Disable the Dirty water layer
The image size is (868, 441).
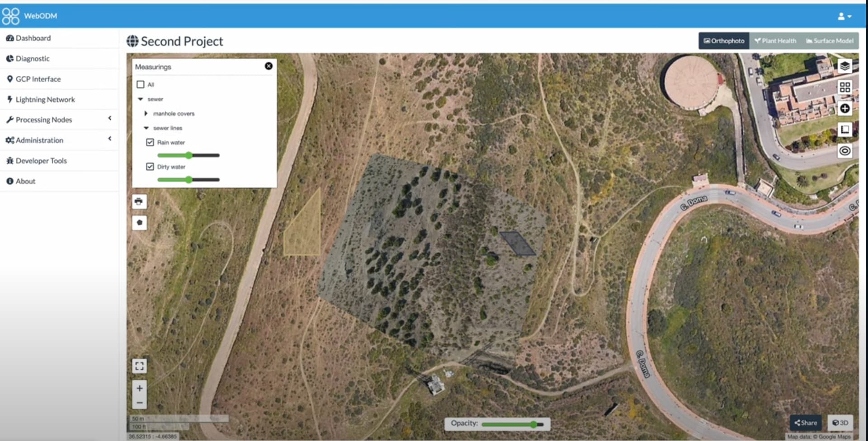click(x=150, y=166)
